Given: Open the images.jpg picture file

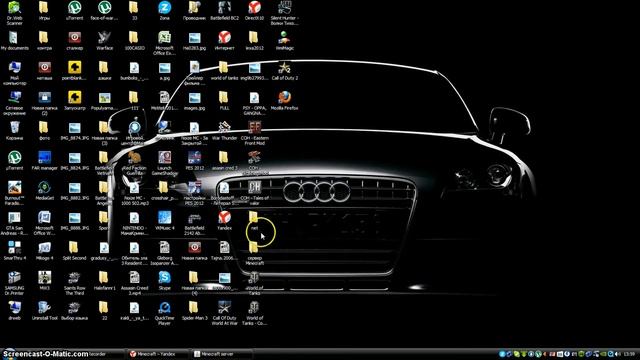Looking at the screenshot, I should point(194,101).
